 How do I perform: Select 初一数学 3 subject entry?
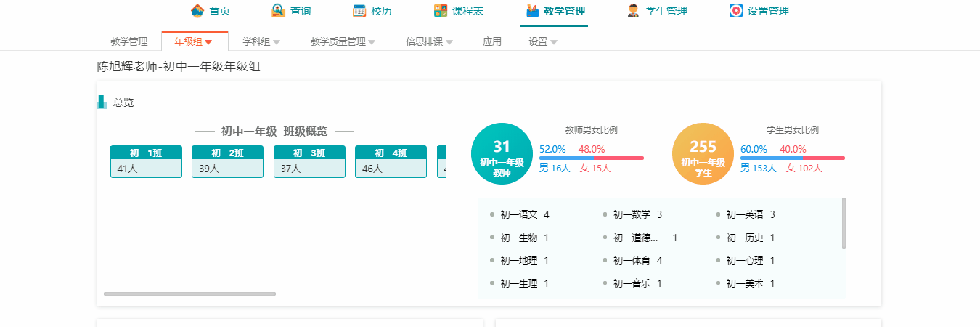click(x=632, y=214)
